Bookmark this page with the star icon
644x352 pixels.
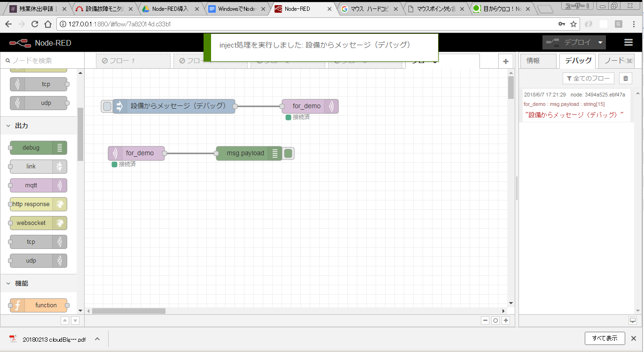point(573,24)
